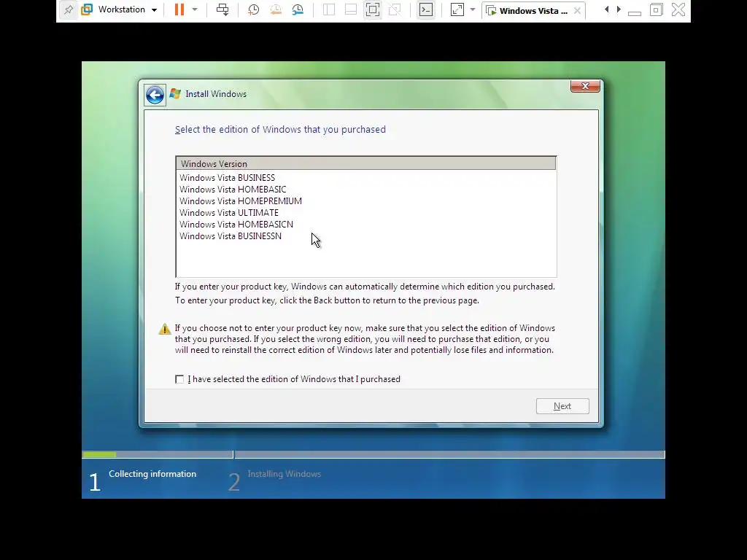Enter full screen mode
The width and height of the screenshot is (747, 560).
click(373, 9)
